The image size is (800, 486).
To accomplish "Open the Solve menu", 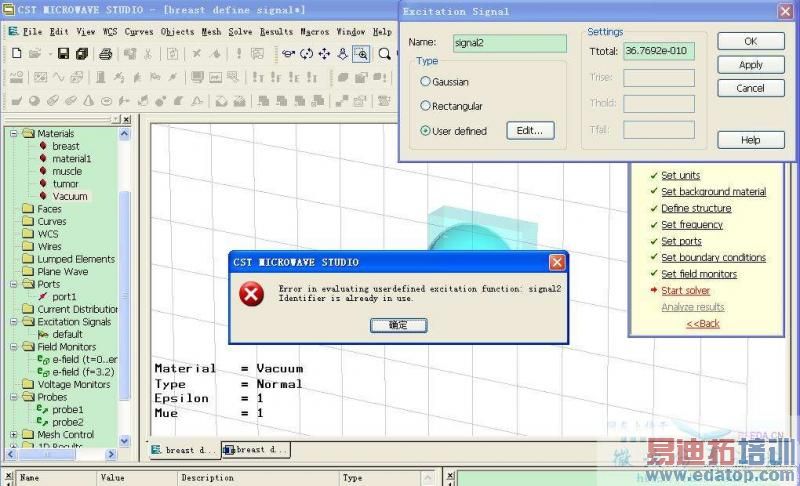I will [x=240, y=32].
